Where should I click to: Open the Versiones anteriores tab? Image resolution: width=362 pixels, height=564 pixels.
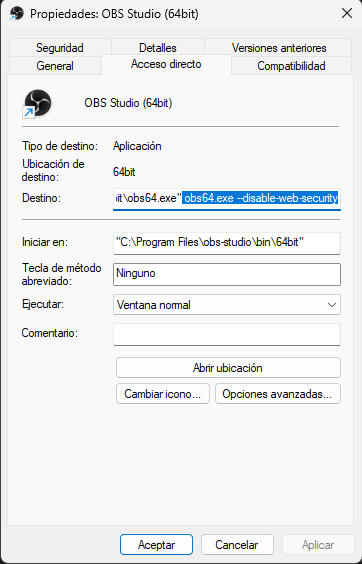[279, 47]
